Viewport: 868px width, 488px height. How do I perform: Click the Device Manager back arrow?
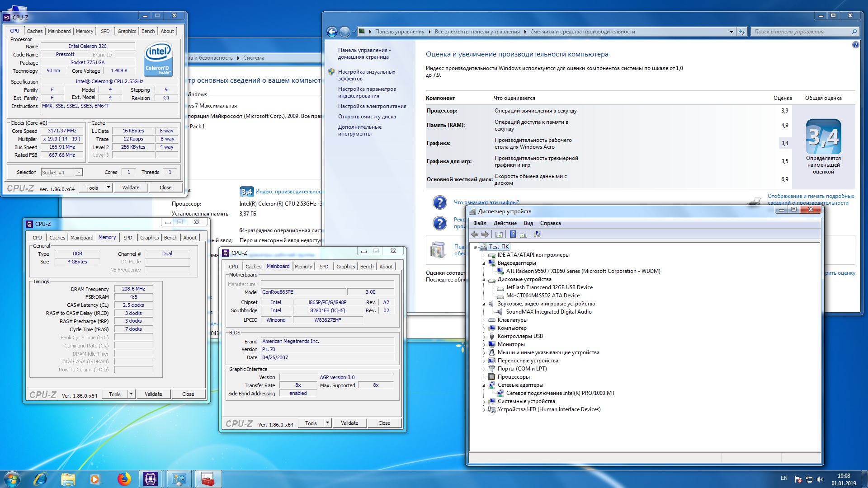(474, 234)
